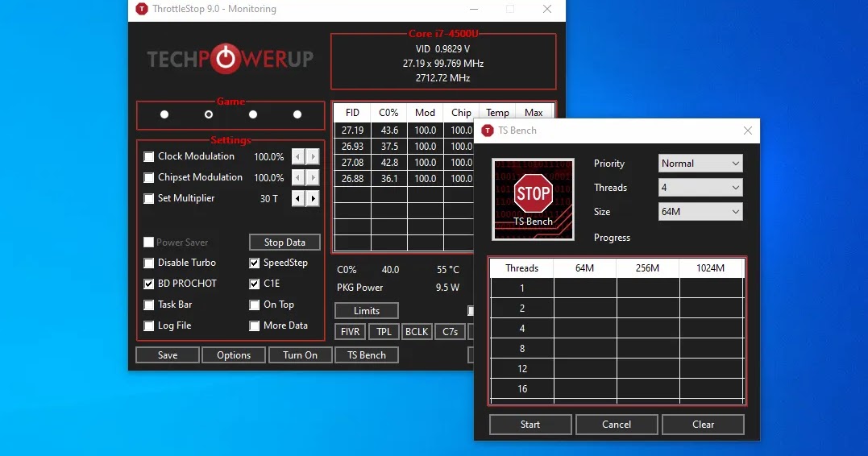Open the Priority dropdown set to Normal
The height and width of the screenshot is (456, 868).
point(700,164)
